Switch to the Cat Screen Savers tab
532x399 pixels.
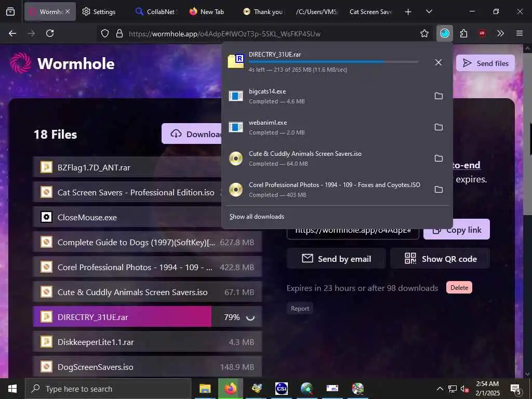click(370, 11)
